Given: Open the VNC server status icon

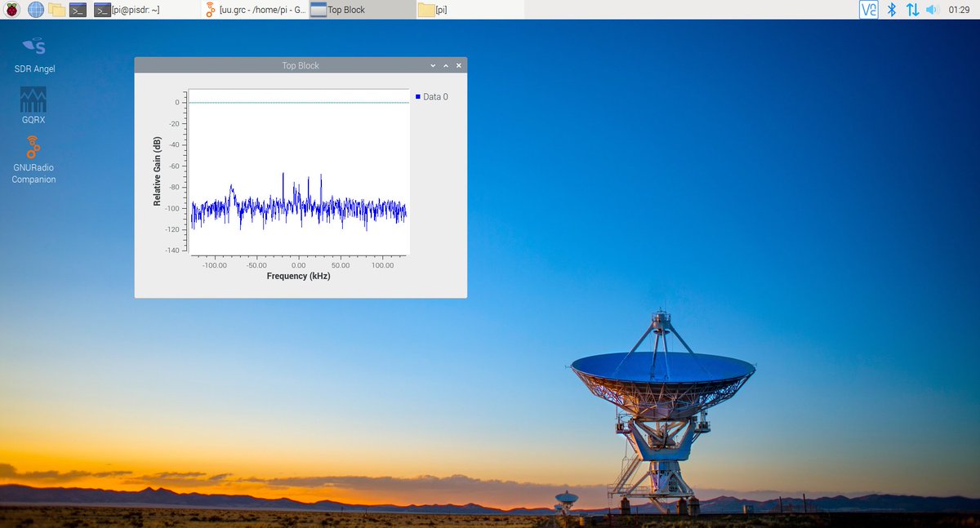Looking at the screenshot, I should pyautogui.click(x=868, y=9).
